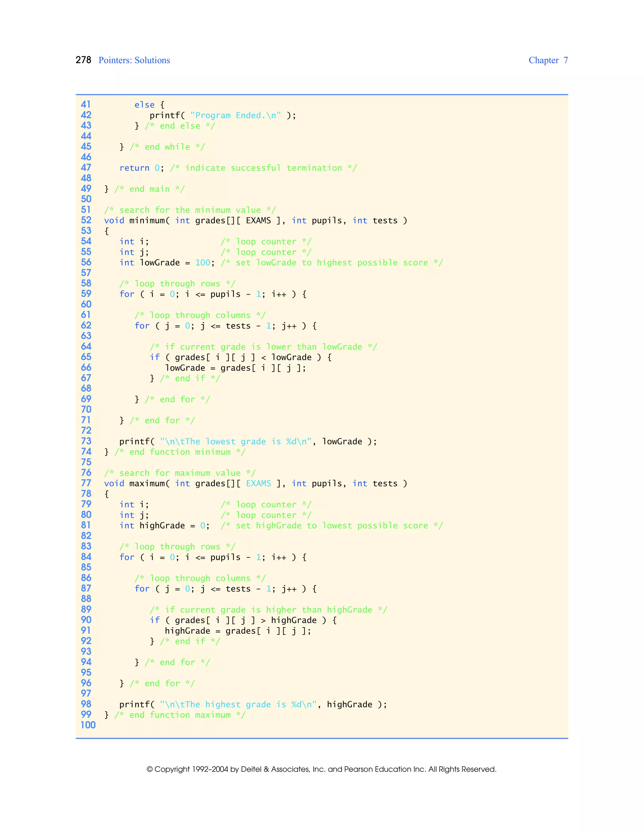Click the 'else {' on line 41

click(x=150, y=104)
